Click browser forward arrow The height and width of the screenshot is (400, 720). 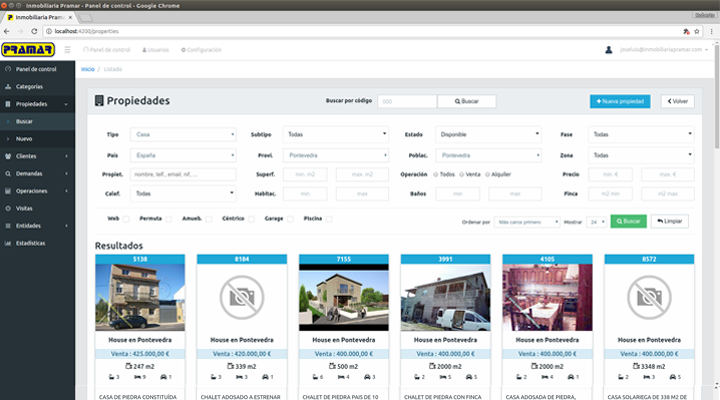click(20, 31)
